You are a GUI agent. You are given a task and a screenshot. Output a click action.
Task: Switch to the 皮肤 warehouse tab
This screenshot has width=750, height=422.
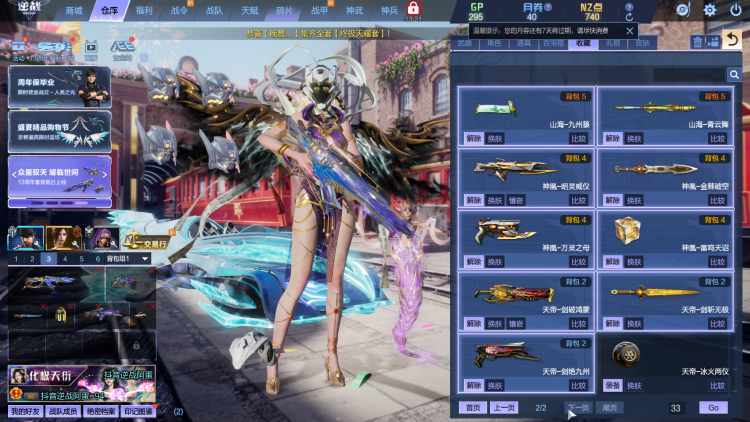pos(642,43)
